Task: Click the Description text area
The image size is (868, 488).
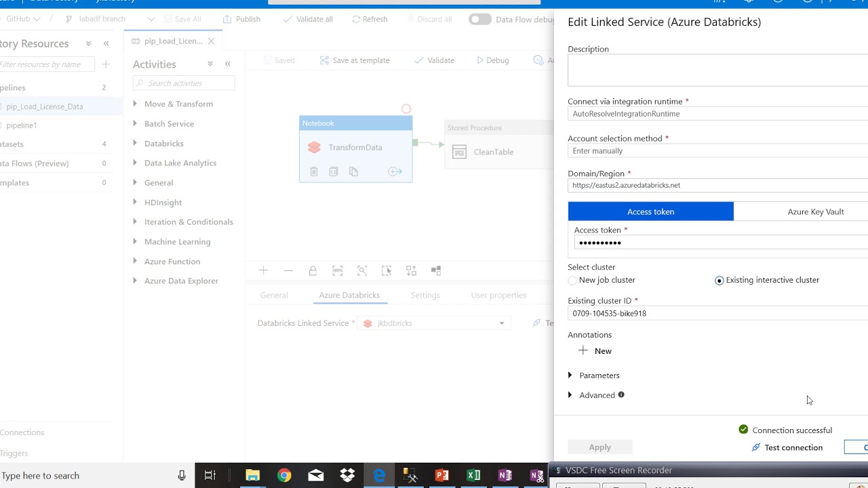Action: tap(717, 71)
